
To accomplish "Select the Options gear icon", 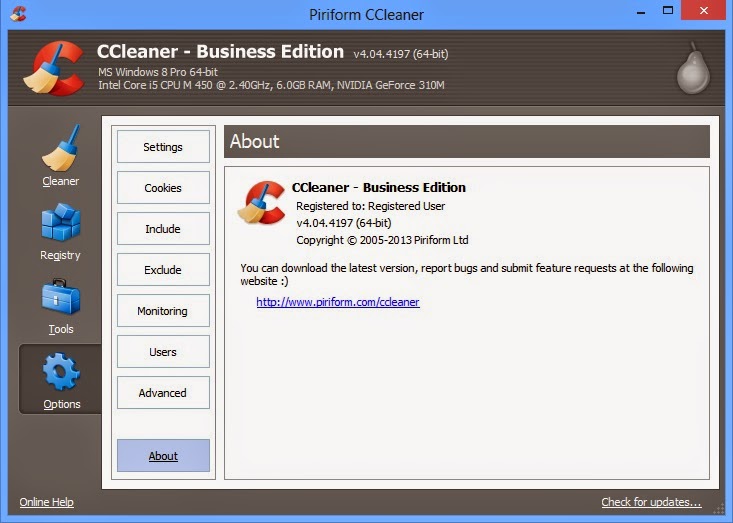I will coord(61,372).
